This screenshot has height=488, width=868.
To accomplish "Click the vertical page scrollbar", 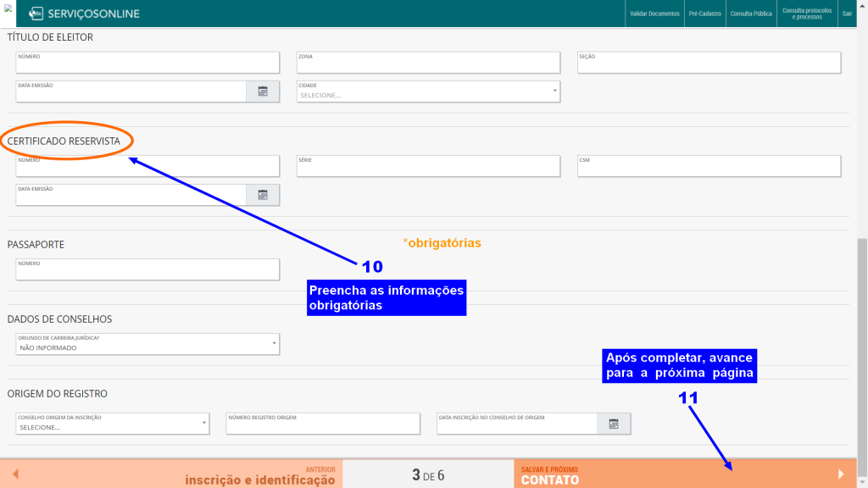I will tap(862, 339).
